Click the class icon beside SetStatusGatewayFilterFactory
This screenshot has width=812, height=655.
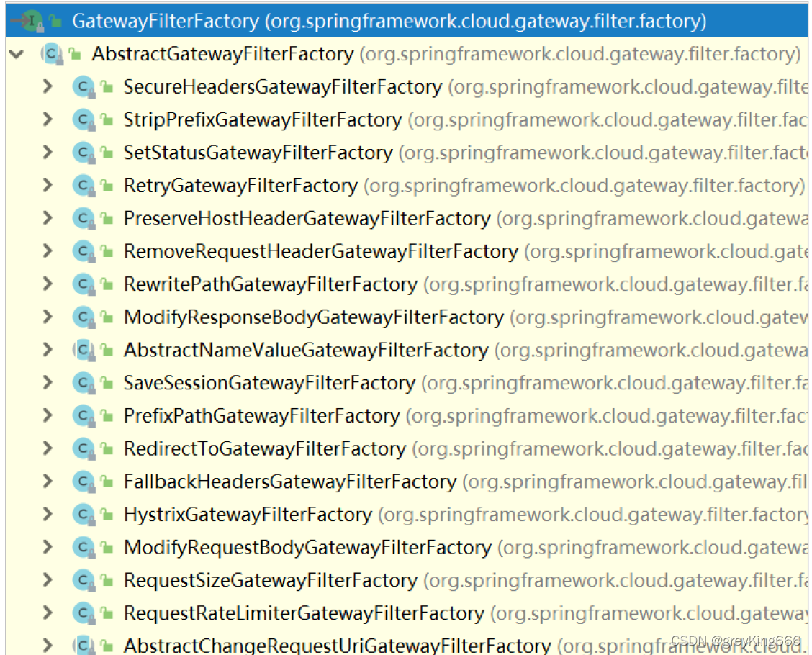click(x=84, y=153)
